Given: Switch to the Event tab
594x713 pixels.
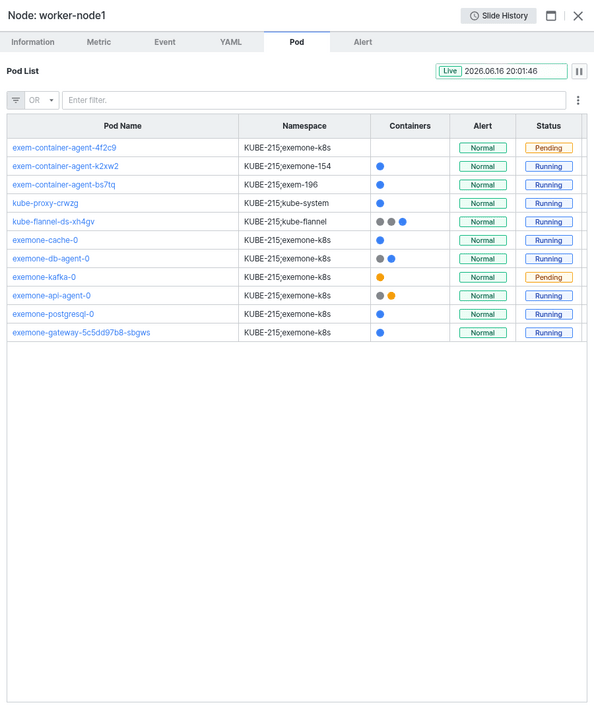Looking at the screenshot, I should click(165, 42).
